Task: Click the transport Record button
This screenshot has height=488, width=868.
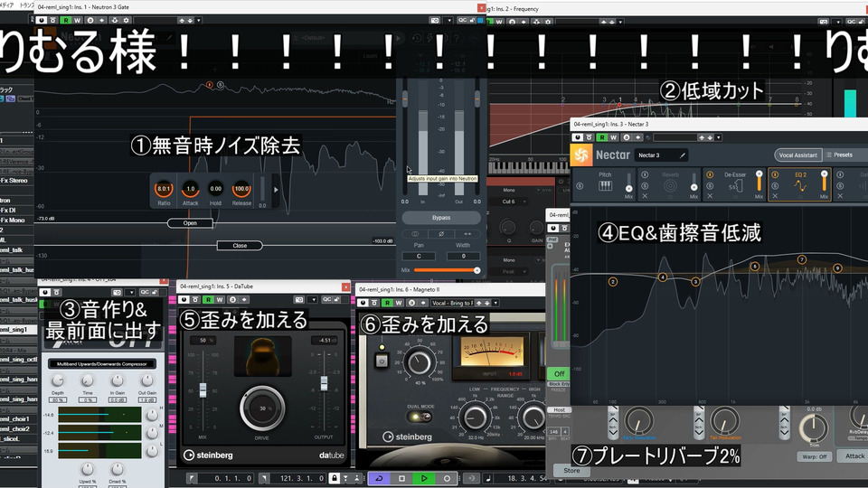Action: pyautogui.click(x=447, y=478)
